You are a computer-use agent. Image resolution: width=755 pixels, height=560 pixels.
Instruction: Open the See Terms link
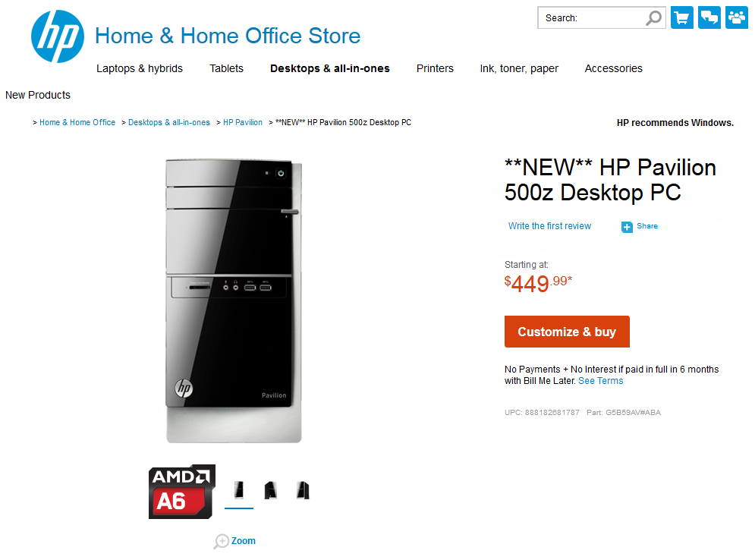600,381
